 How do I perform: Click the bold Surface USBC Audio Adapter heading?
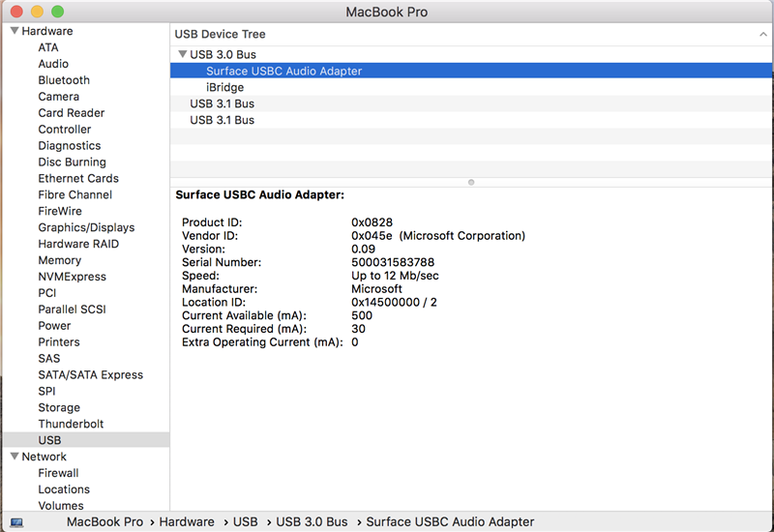pyautogui.click(x=259, y=194)
